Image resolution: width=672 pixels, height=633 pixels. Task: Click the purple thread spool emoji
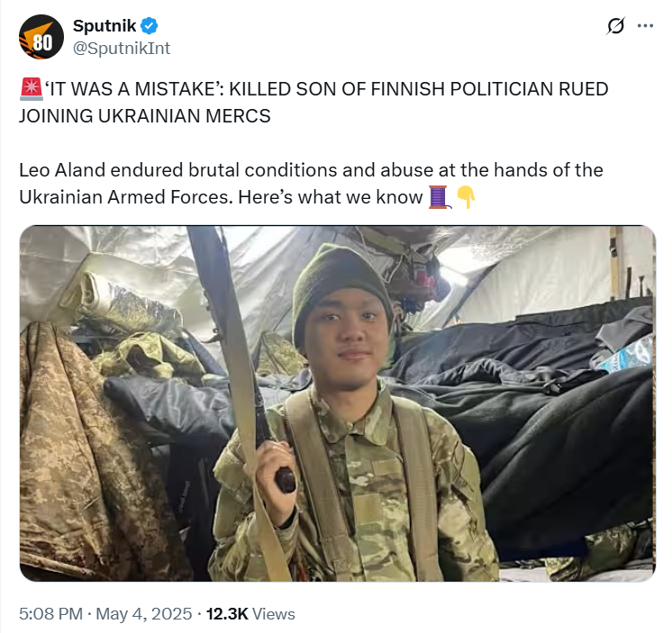click(x=440, y=197)
